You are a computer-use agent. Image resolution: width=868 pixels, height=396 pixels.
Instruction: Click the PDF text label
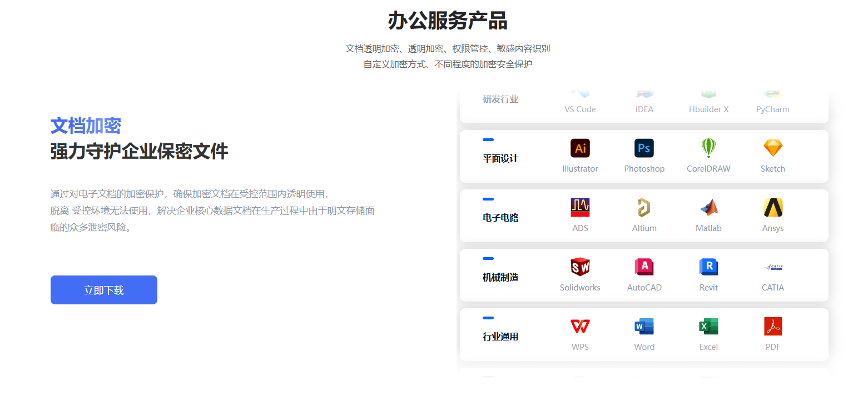773,347
